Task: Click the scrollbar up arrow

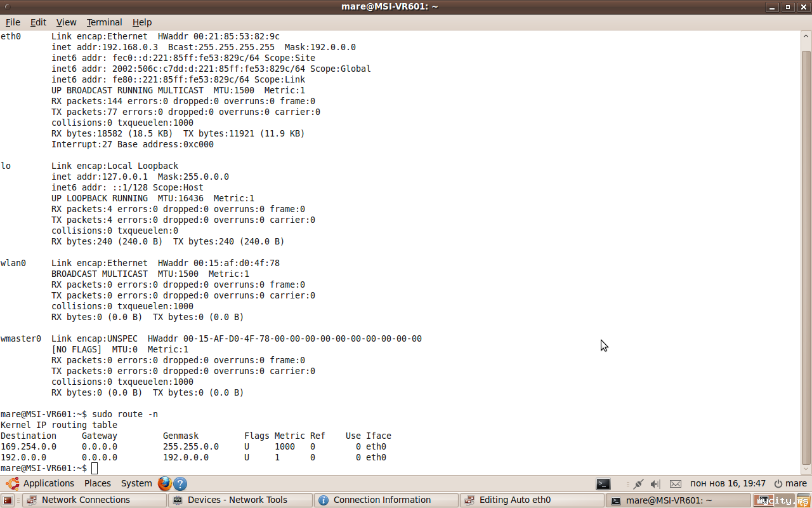Action: [x=806, y=35]
